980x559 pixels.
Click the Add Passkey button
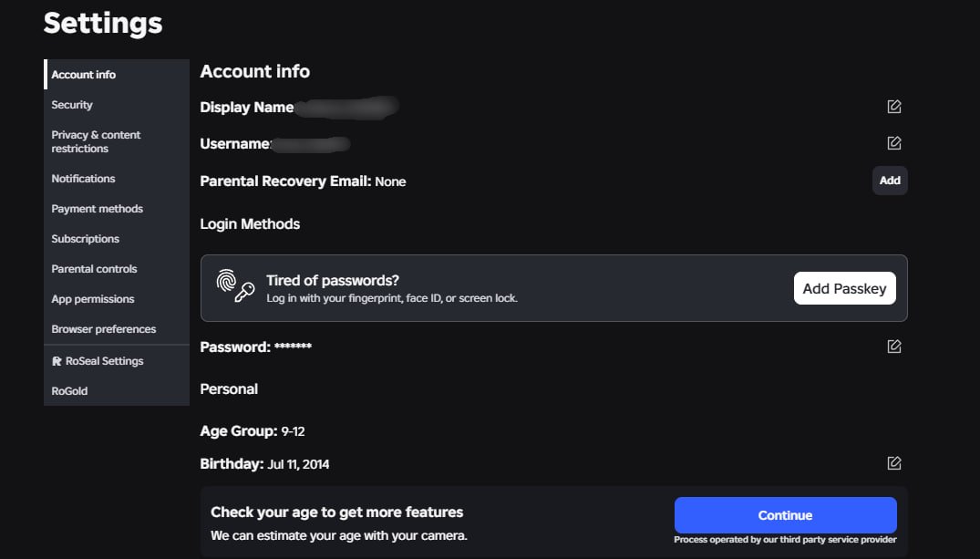[844, 288]
